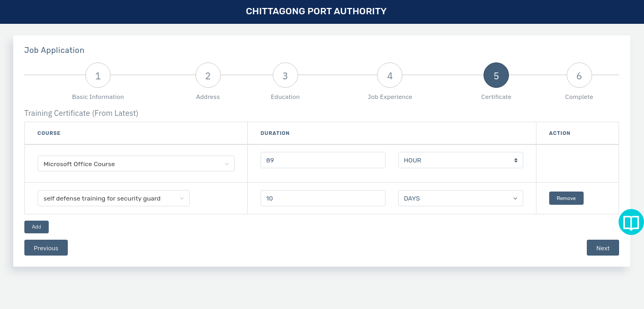
Task: Focus the duration field containing 89
Action: (x=323, y=160)
